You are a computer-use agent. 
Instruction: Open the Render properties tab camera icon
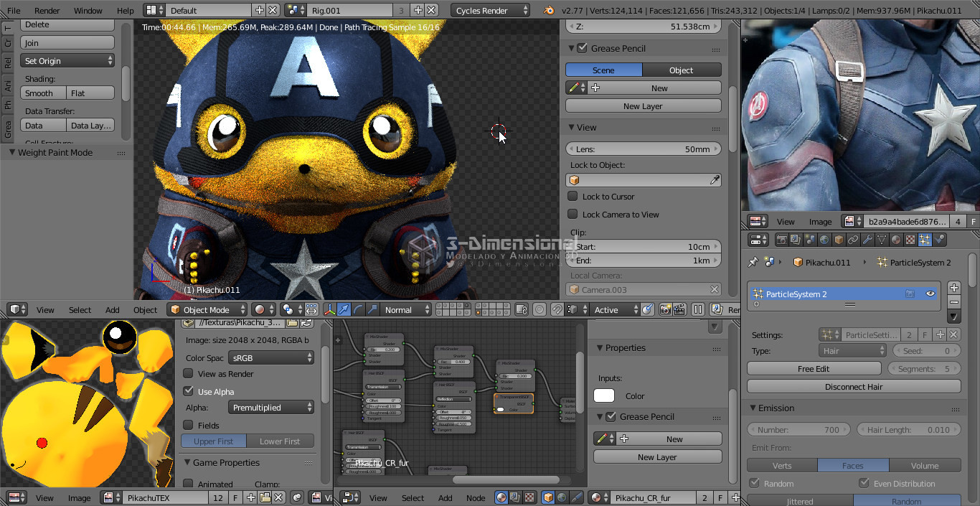pyautogui.click(x=782, y=240)
